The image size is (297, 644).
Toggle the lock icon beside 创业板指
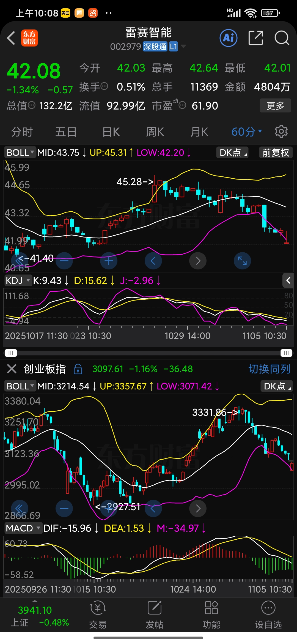pos(78,369)
